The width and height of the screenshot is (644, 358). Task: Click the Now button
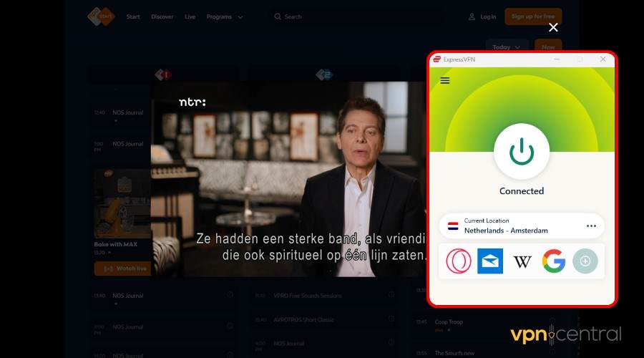[548, 47]
